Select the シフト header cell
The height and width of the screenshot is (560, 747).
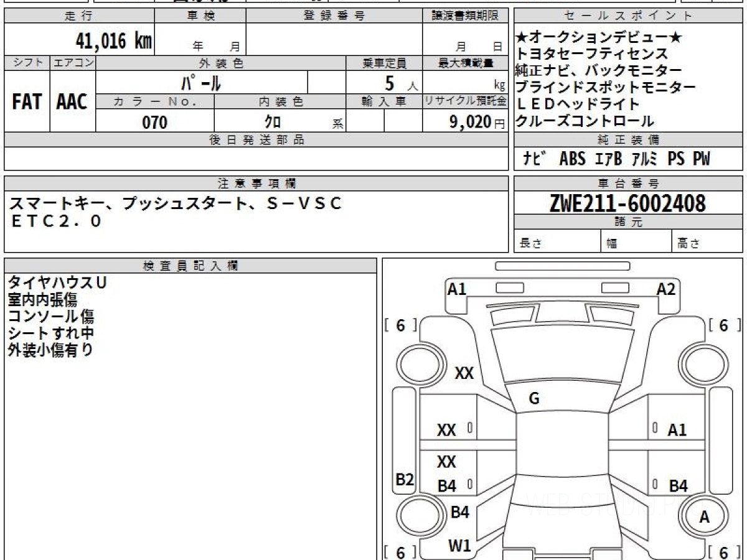27,63
